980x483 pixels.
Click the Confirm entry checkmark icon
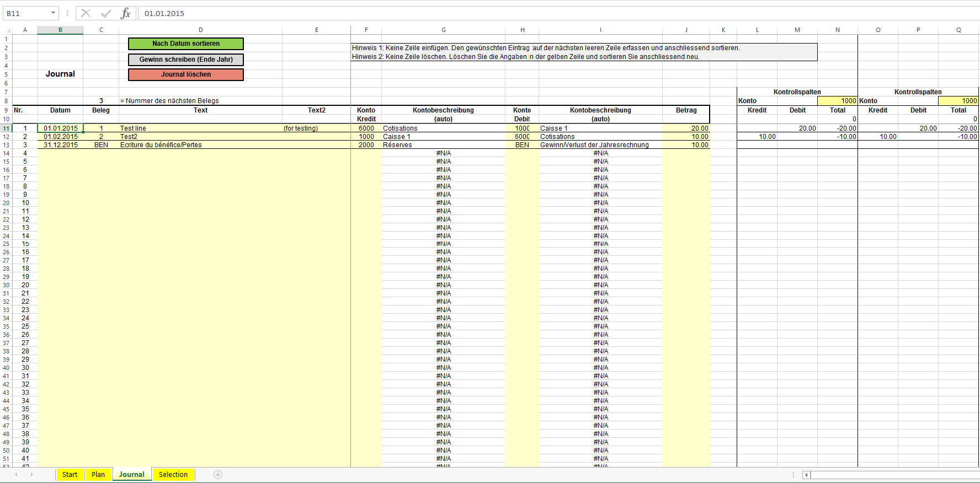(106, 13)
